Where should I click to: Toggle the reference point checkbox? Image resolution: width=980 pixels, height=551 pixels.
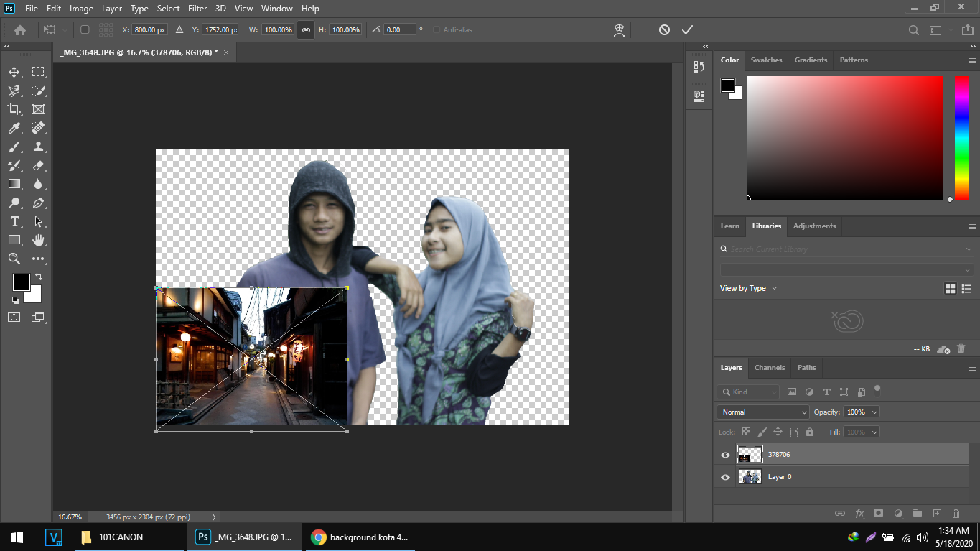point(85,29)
